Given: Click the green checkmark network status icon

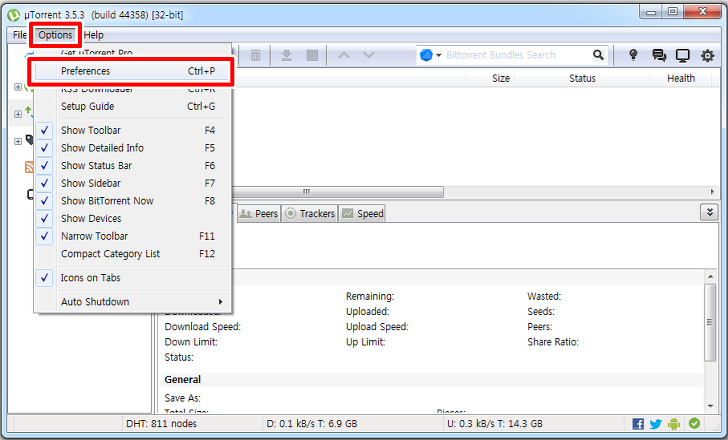Looking at the screenshot, I should point(694,423).
